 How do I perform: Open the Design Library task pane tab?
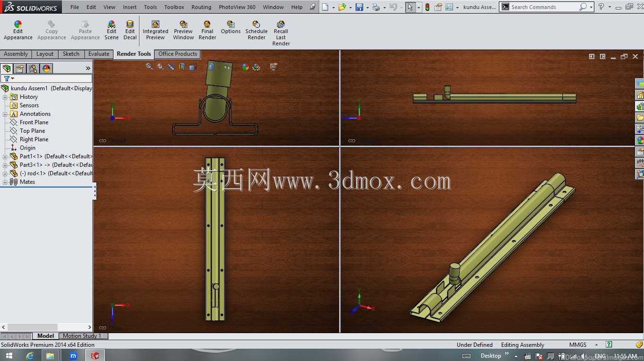pyautogui.click(x=640, y=106)
